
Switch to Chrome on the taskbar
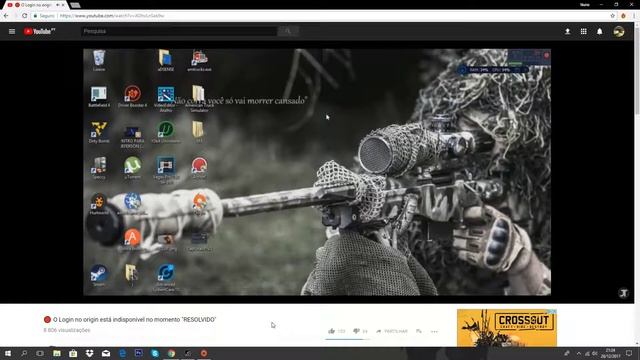click(171, 353)
